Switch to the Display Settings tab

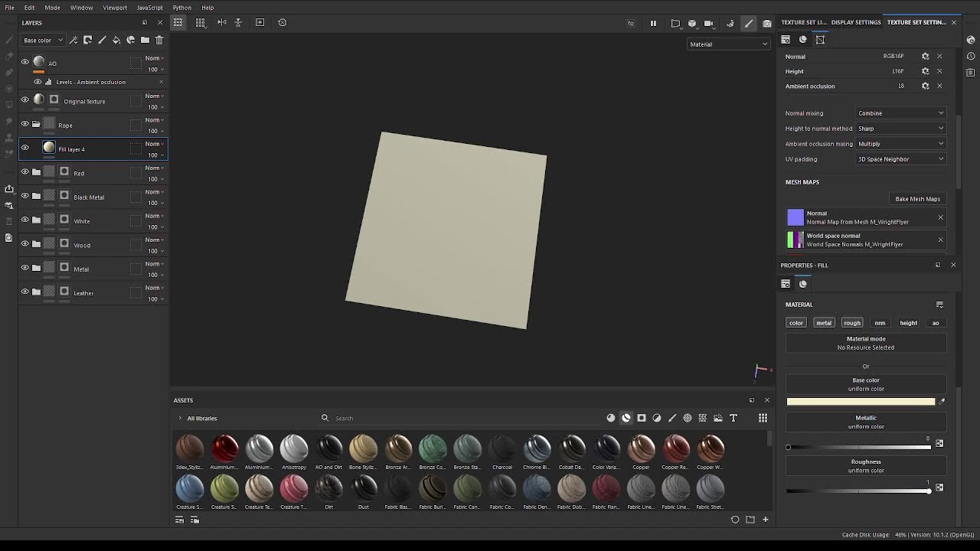[856, 22]
